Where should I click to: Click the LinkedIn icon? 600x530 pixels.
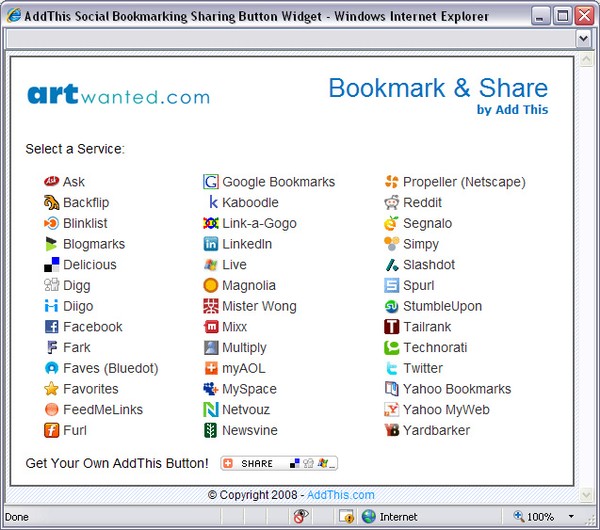(x=210, y=244)
